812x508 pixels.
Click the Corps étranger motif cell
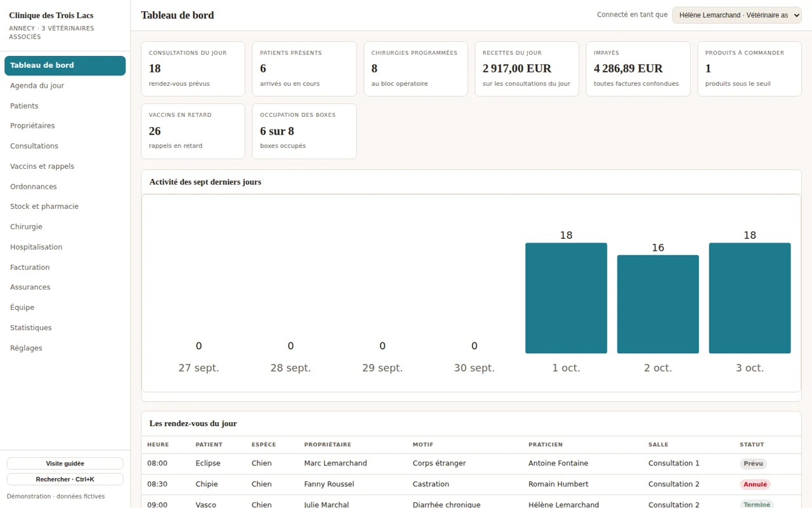pos(439,464)
